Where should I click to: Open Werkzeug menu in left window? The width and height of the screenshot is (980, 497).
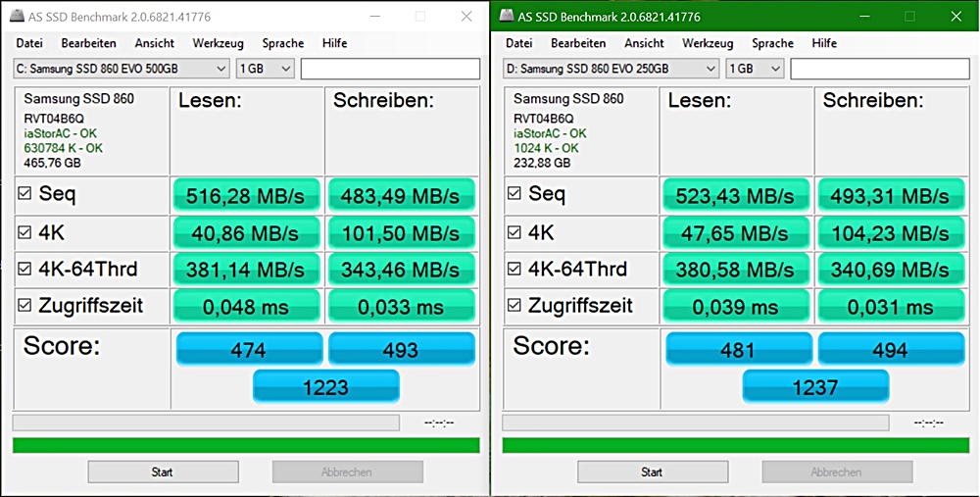point(219,43)
